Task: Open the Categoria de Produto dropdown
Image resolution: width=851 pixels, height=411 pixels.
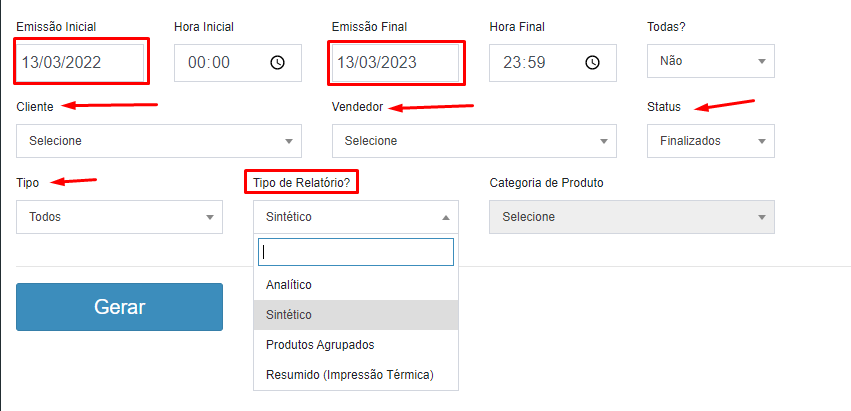Action: tap(631, 217)
